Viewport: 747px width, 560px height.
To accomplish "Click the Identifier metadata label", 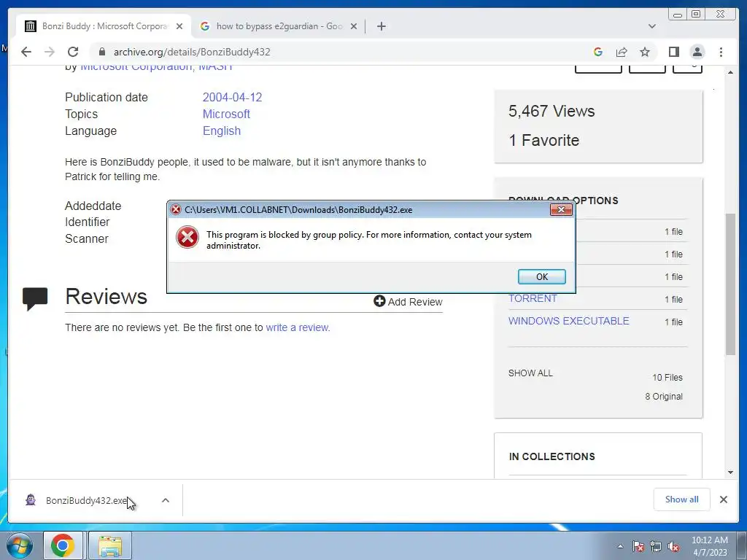I will 88,222.
